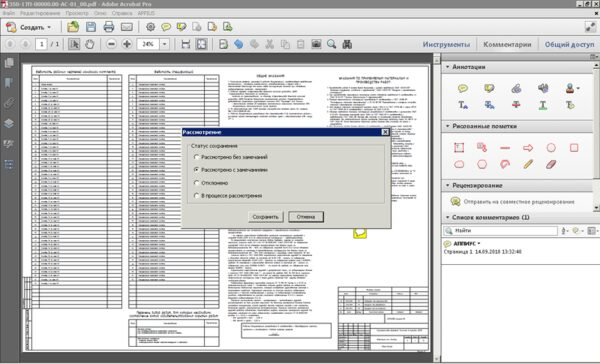Open the sort comments dropdown
Image resolution: width=600 pixels, height=364 pixels.
(x=564, y=231)
